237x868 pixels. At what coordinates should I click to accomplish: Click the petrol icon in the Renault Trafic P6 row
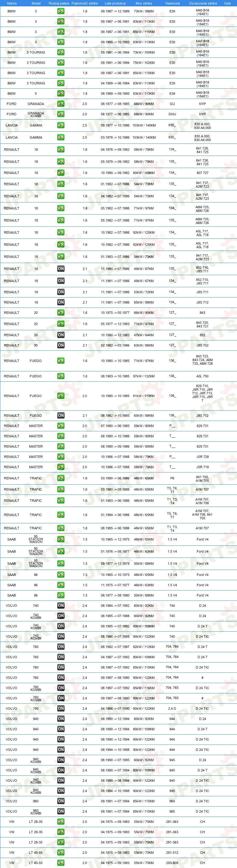[x=61, y=478]
